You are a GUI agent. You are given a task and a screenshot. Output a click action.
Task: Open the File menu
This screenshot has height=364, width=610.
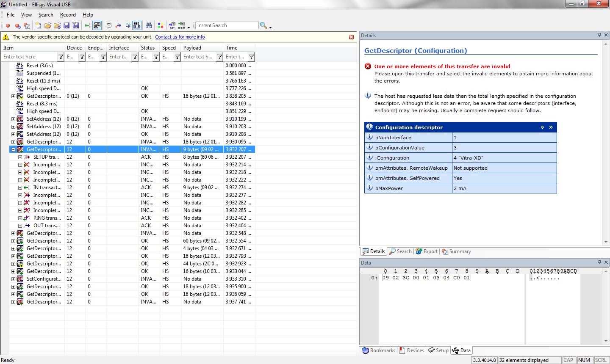(11, 15)
